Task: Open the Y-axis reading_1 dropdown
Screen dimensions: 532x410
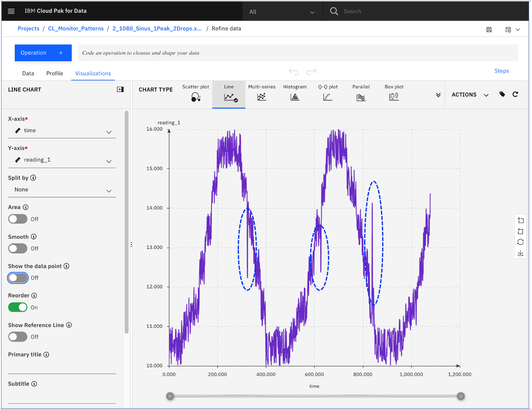Action: click(x=62, y=160)
